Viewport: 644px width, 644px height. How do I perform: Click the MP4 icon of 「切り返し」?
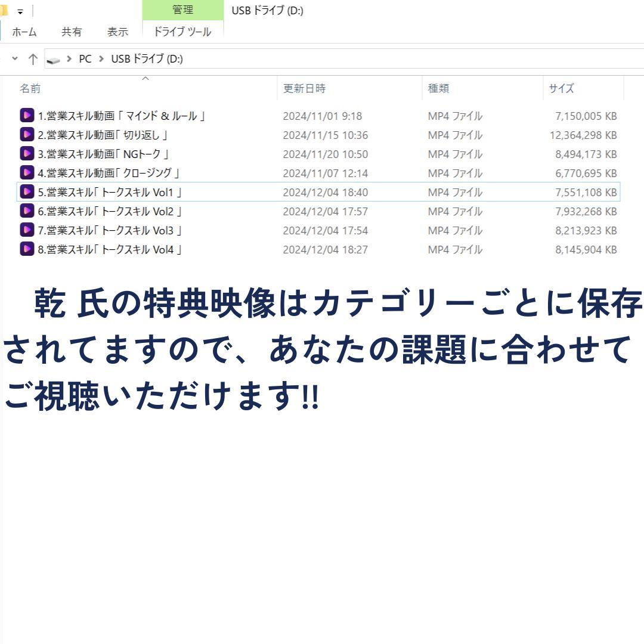coord(27,135)
